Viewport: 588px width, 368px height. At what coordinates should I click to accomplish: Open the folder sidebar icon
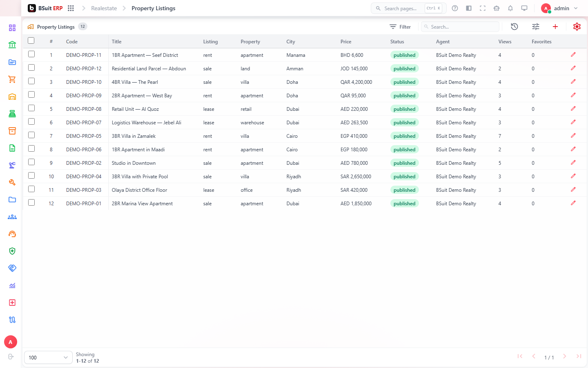12,200
